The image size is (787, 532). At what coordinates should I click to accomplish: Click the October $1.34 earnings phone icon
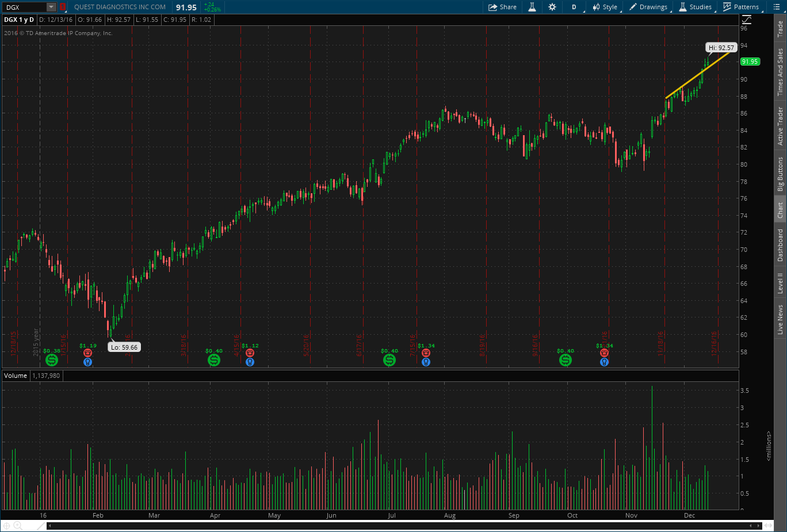click(x=604, y=353)
